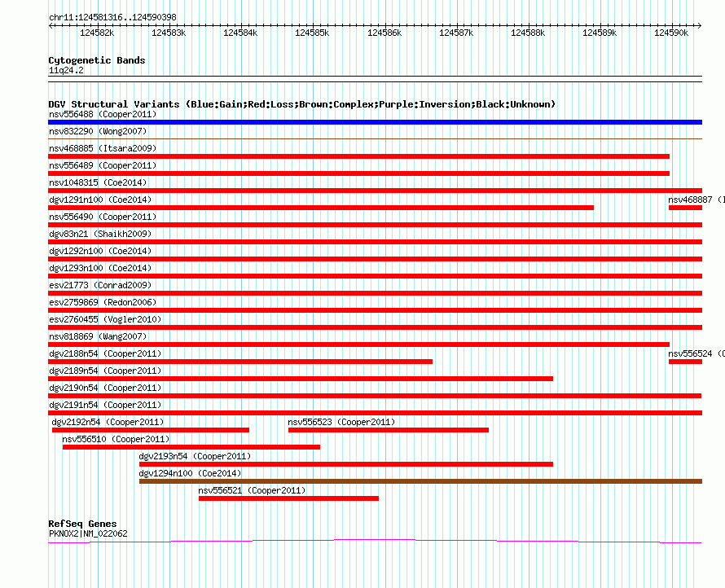Click the RefSeq Genes track title
The image size is (725, 588).
tap(82, 524)
